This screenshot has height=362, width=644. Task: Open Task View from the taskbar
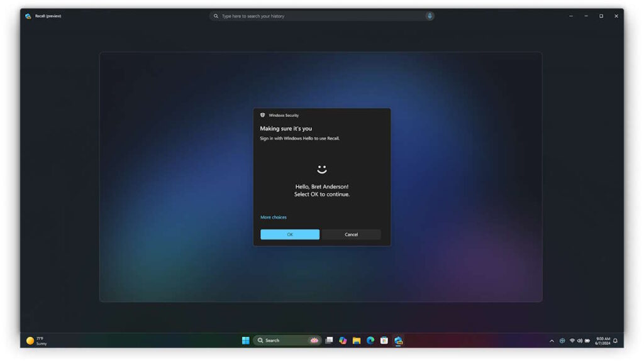[329, 340]
